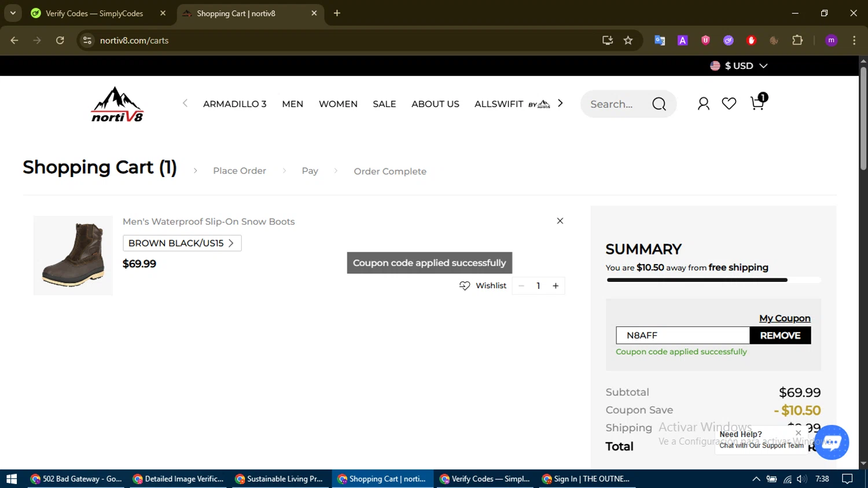Image resolution: width=868 pixels, height=488 pixels.
Task: Open volume speaker tray icon
Action: click(801, 479)
